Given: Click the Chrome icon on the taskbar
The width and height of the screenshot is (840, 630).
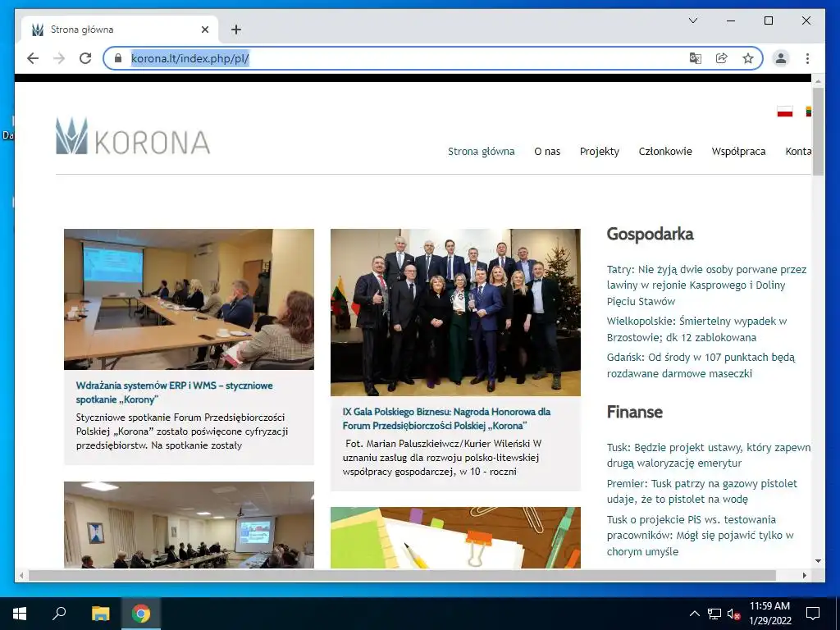Looking at the screenshot, I should [141, 614].
